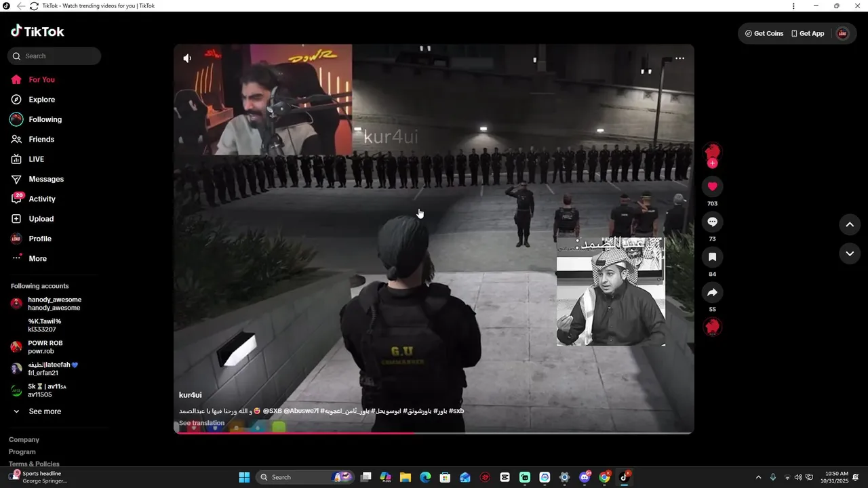The width and height of the screenshot is (868, 488).
Task: Click the @Abuswe7l mention in caption
Action: point(302,411)
